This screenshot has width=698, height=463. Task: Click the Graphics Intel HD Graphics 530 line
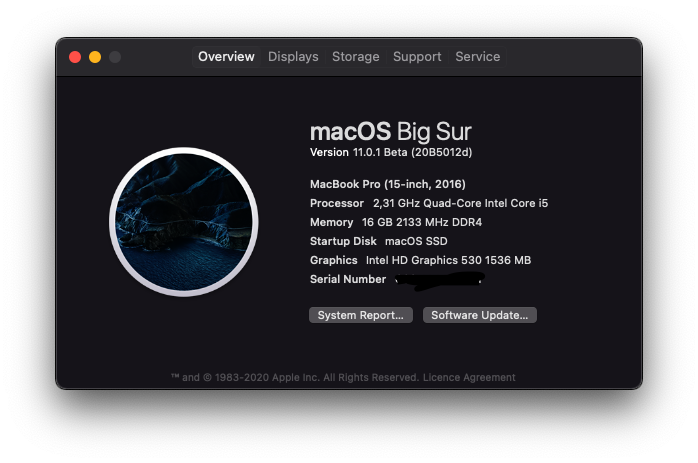tap(420, 260)
